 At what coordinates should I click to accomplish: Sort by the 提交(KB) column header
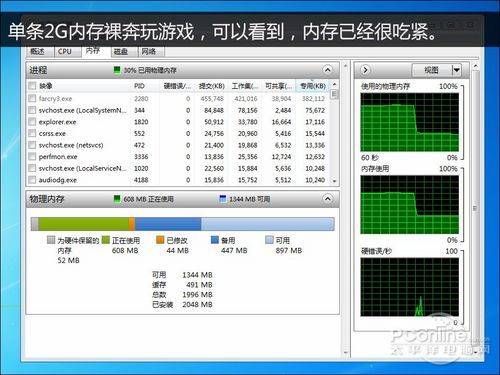[212, 86]
